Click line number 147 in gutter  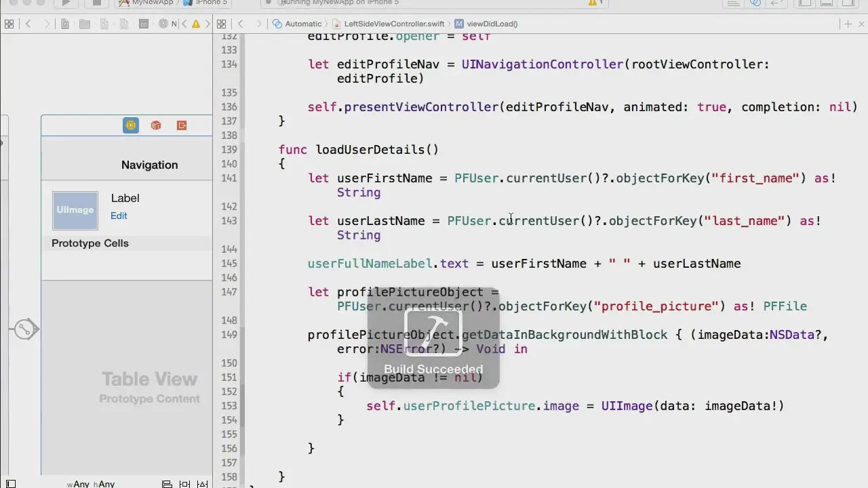coord(229,292)
